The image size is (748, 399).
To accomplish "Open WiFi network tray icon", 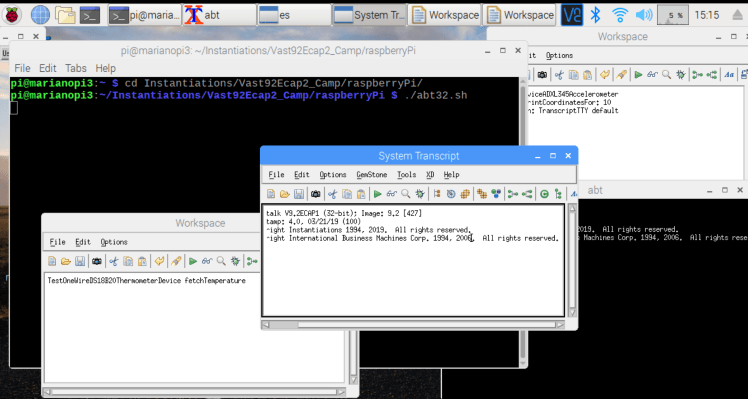I will pos(620,15).
